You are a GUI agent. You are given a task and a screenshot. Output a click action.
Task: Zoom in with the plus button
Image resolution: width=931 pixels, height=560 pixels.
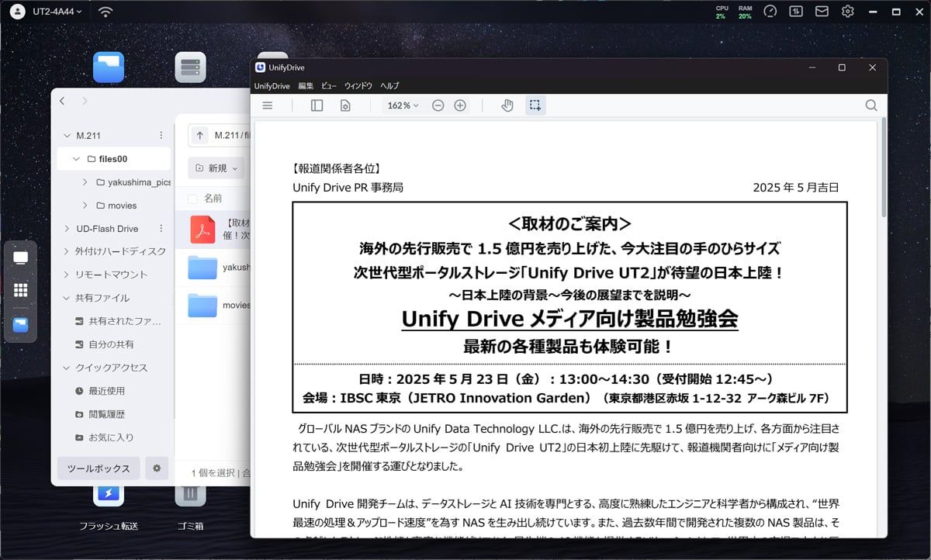click(460, 105)
